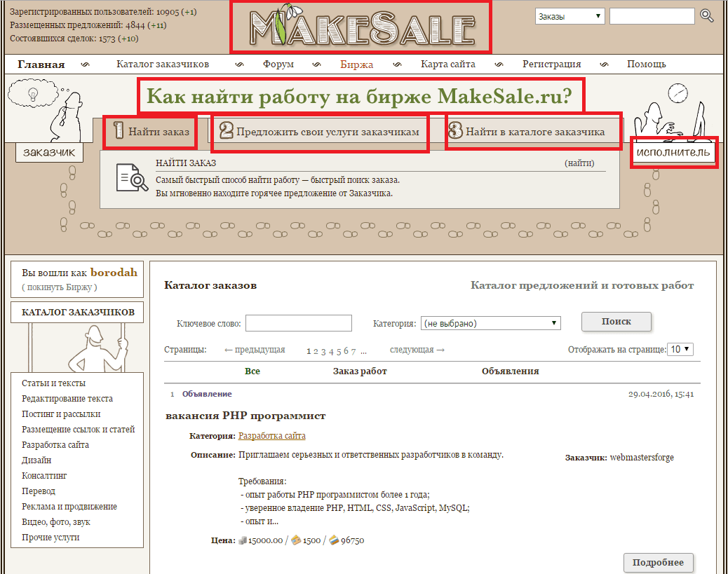The image size is (728, 574).
Task: Open Каталог заказчиков menu item
Action: point(163,64)
